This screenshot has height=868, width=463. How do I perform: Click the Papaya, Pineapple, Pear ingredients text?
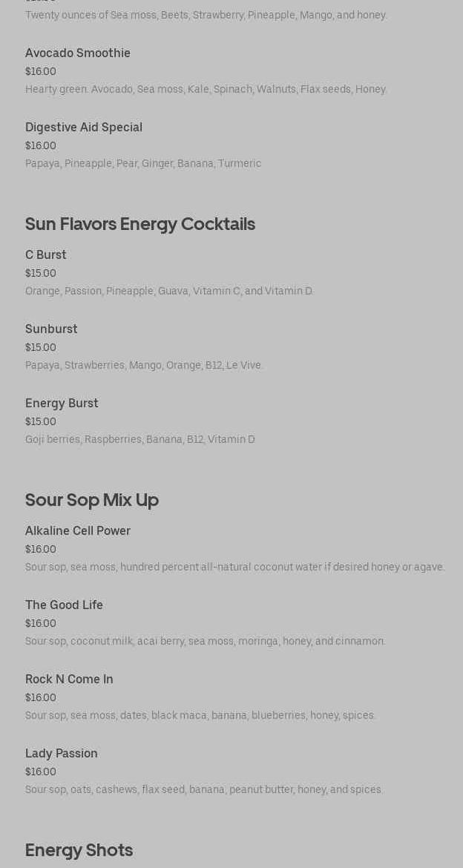143,163
